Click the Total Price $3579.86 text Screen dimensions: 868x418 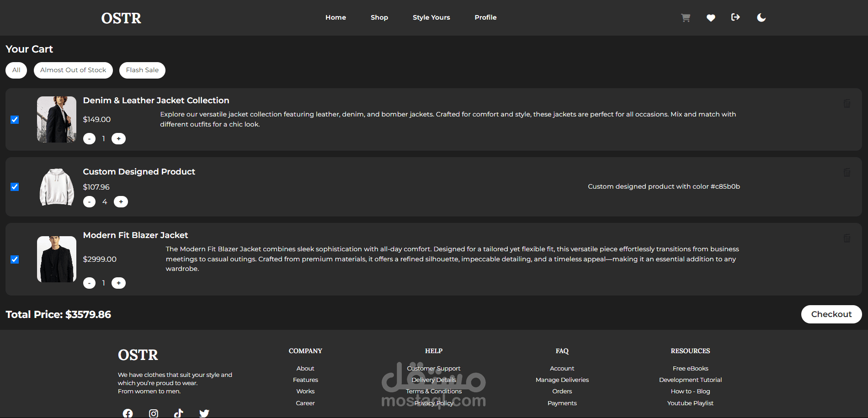tap(58, 315)
